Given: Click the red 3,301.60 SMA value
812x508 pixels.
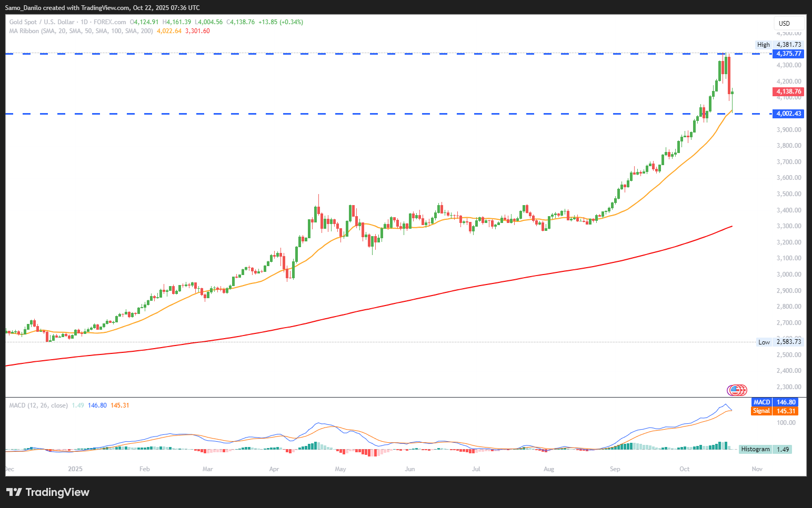Looking at the screenshot, I should tap(197, 31).
